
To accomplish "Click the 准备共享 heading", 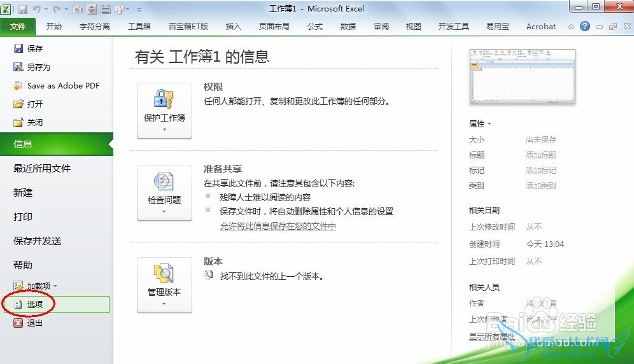I will coord(223,169).
